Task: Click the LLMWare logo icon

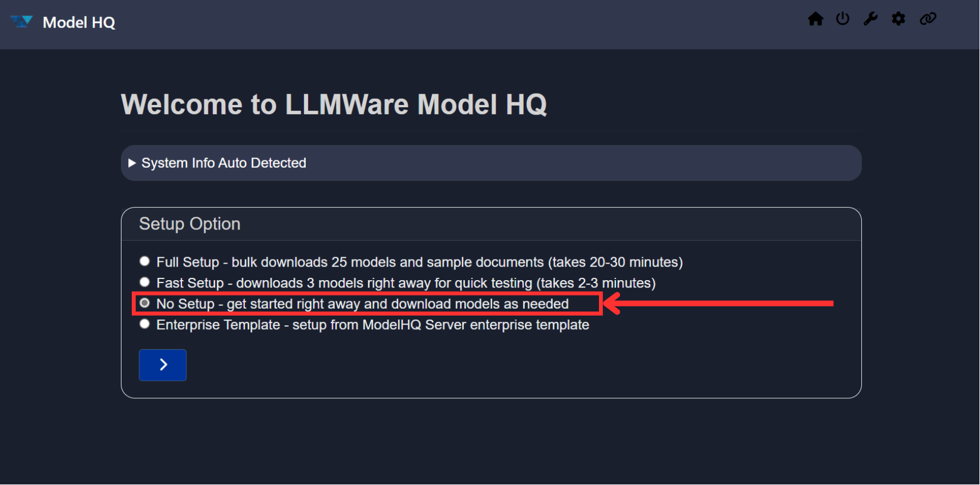Action: click(22, 22)
